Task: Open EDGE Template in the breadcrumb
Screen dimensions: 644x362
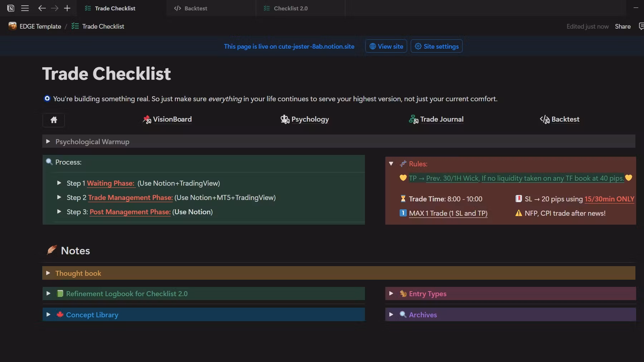Action: (40, 26)
